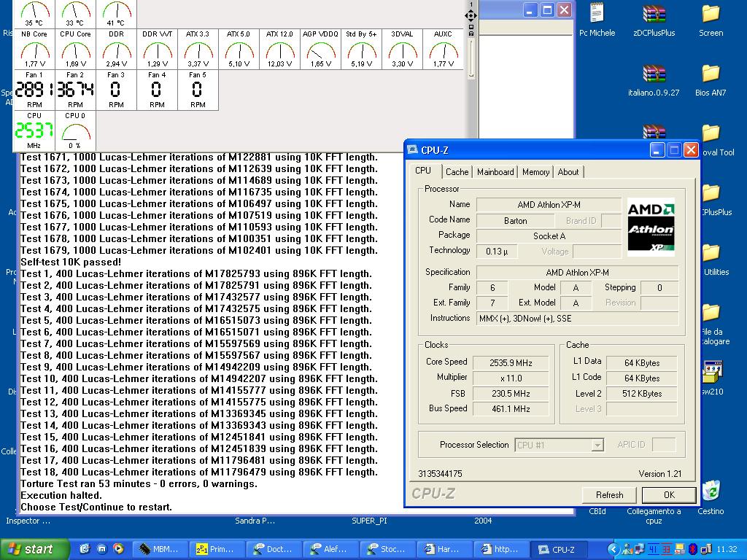This screenshot has height=560, width=747.
Task: Show hidden system tray icons with the chevron
Action: click(x=614, y=549)
